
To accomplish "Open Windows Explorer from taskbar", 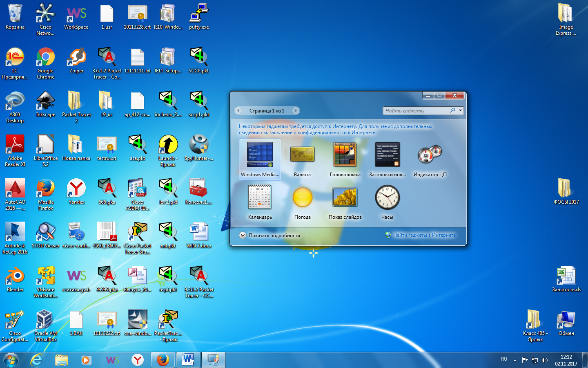I will 62,360.
